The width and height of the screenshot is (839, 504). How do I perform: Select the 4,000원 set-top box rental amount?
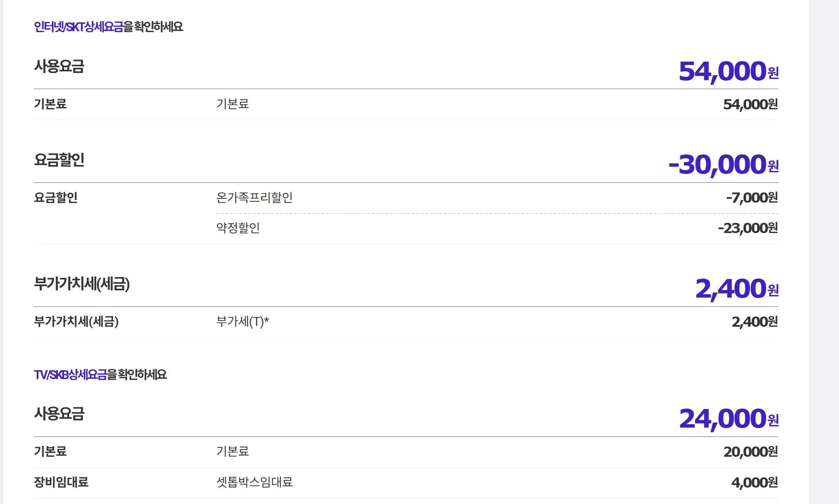[x=754, y=482]
